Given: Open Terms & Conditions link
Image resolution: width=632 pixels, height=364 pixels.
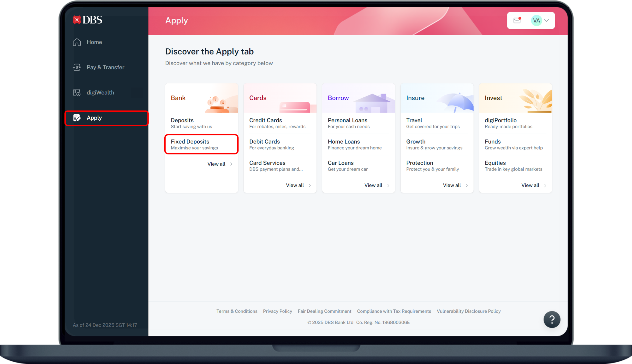Looking at the screenshot, I should (x=237, y=311).
